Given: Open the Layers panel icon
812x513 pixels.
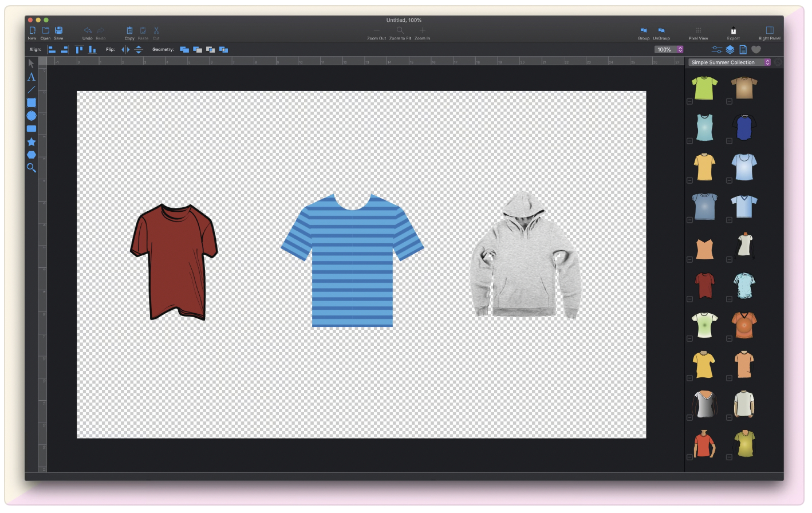Looking at the screenshot, I should pyautogui.click(x=730, y=50).
